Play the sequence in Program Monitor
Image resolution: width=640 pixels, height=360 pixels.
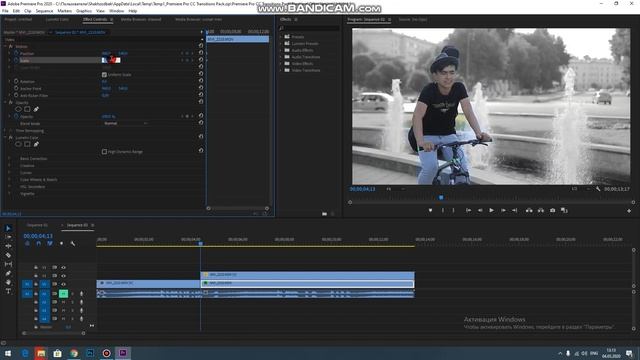coord(491,211)
